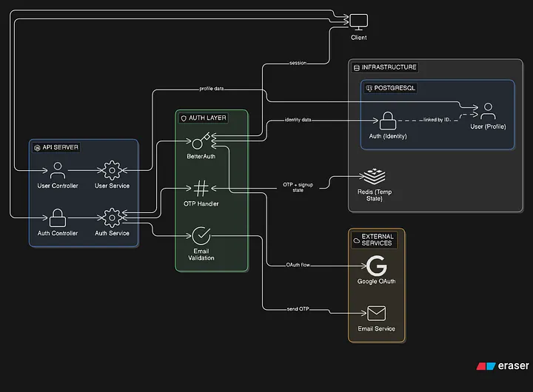533x392 pixels.
Task: Click the 'Email Validation' label text
Action: click(x=201, y=254)
